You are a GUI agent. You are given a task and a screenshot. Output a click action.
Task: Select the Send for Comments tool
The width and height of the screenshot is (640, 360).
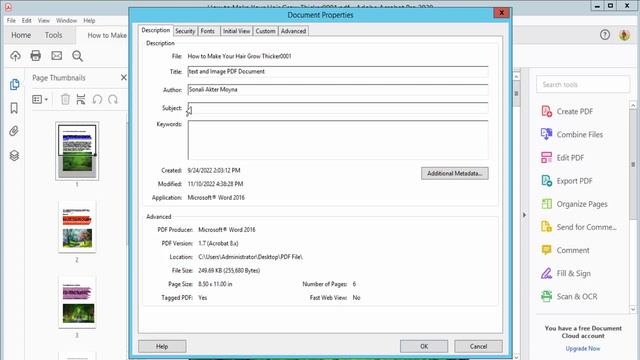coord(578,227)
